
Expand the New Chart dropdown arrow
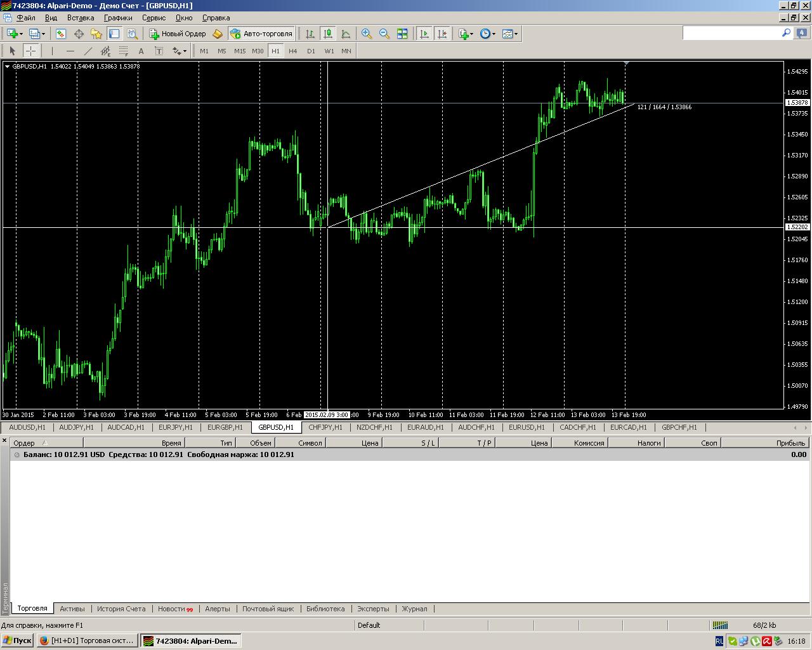[21, 34]
